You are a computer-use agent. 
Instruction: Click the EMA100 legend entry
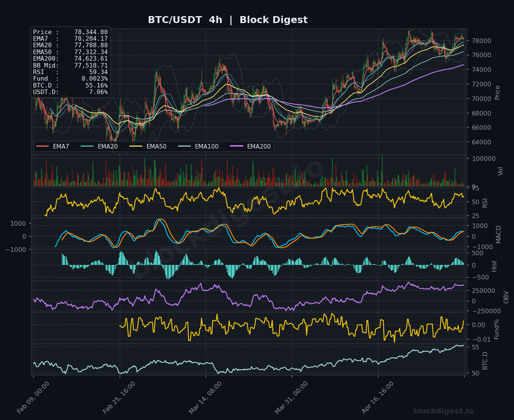pos(198,146)
